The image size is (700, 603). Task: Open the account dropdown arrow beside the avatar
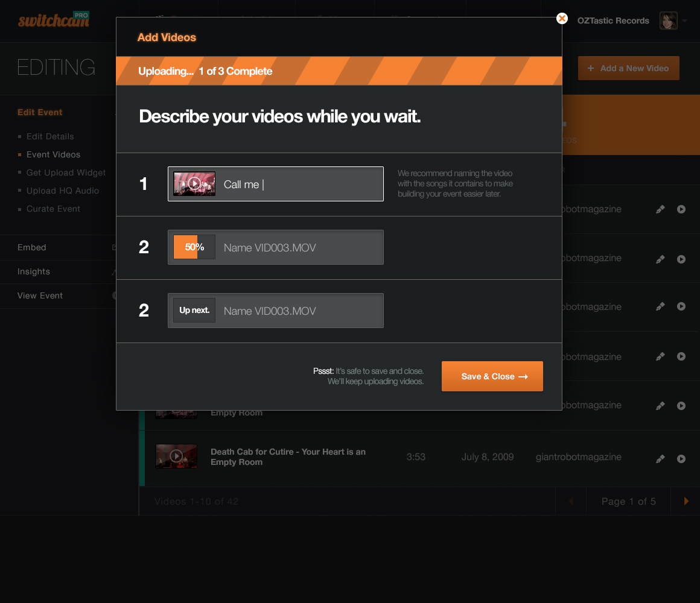(x=684, y=21)
